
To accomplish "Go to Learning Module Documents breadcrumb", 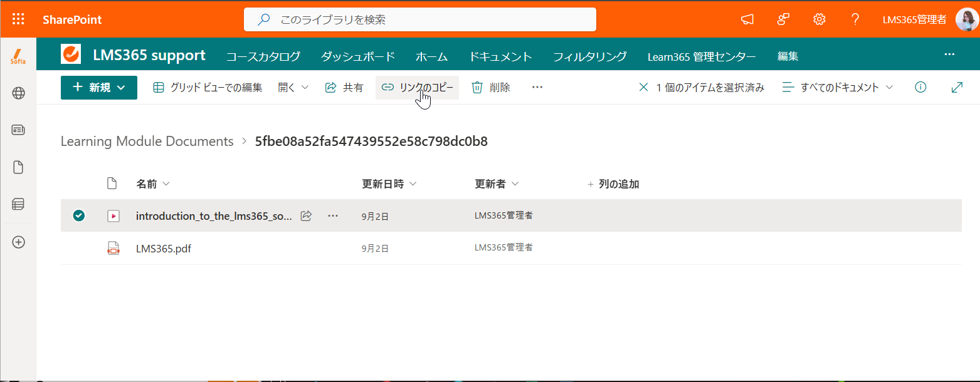I will point(147,142).
